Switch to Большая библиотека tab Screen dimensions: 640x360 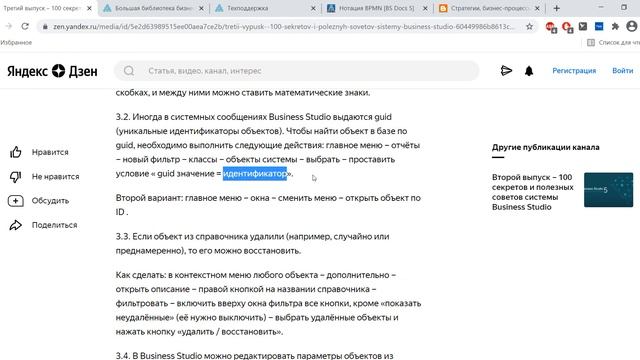(x=153, y=8)
